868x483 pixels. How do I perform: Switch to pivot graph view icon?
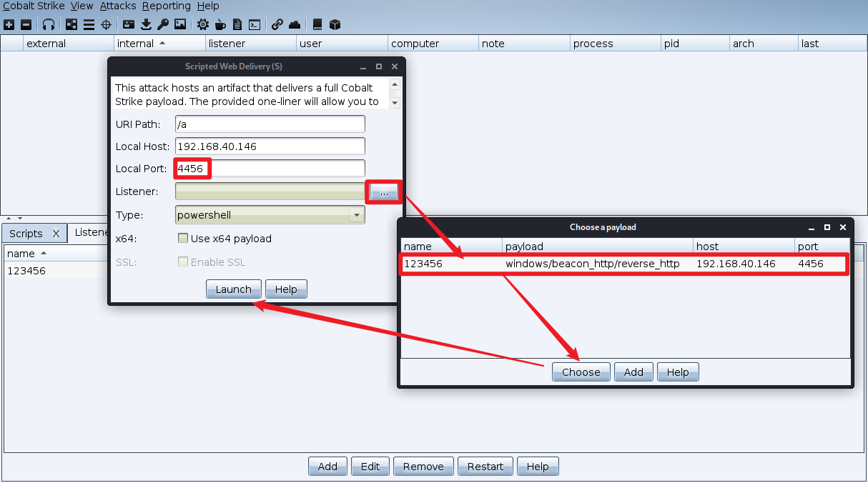click(x=71, y=24)
